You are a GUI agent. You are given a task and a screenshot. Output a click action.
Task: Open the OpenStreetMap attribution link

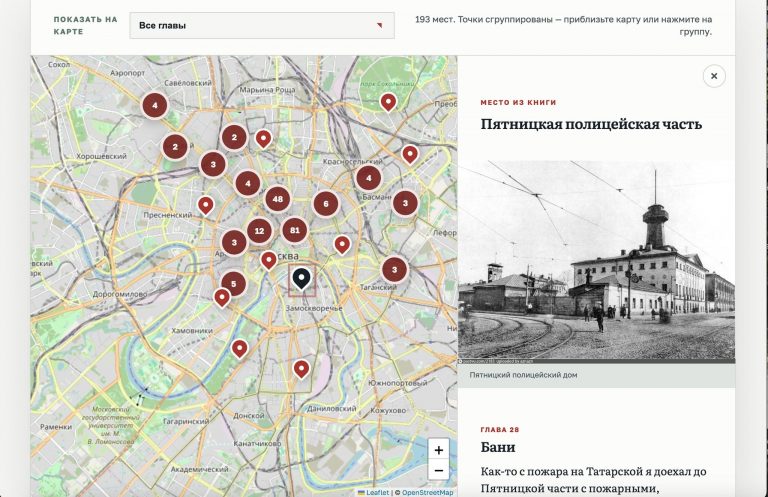pyautogui.click(x=428, y=493)
